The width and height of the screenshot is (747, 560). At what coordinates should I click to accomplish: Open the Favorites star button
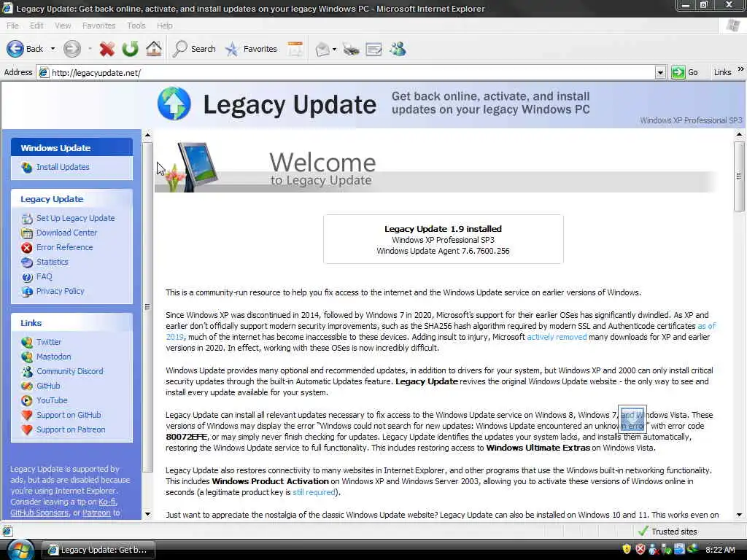coord(251,49)
